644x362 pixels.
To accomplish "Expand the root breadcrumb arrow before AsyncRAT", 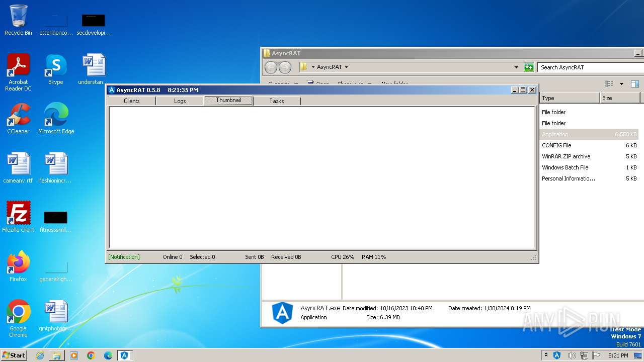I will 313,67.
